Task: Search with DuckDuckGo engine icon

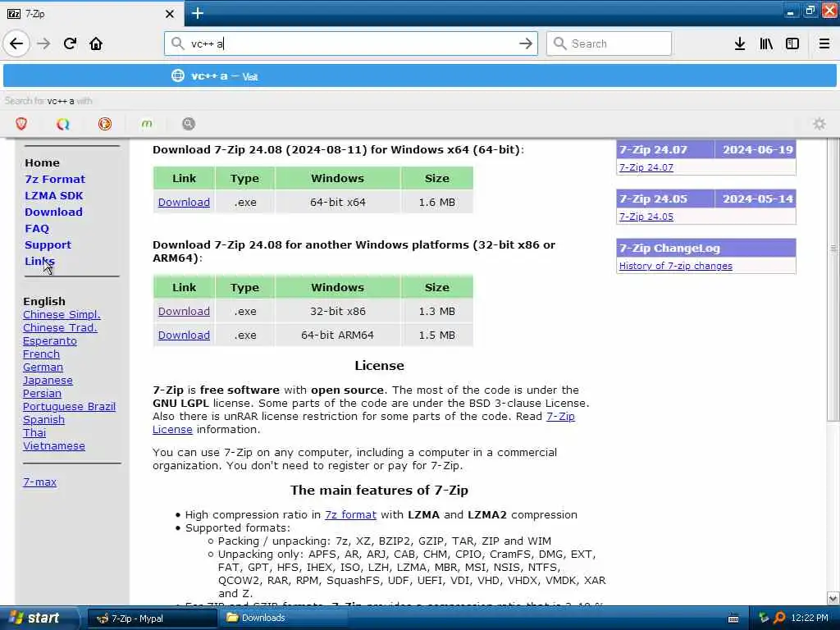Action: coord(105,124)
